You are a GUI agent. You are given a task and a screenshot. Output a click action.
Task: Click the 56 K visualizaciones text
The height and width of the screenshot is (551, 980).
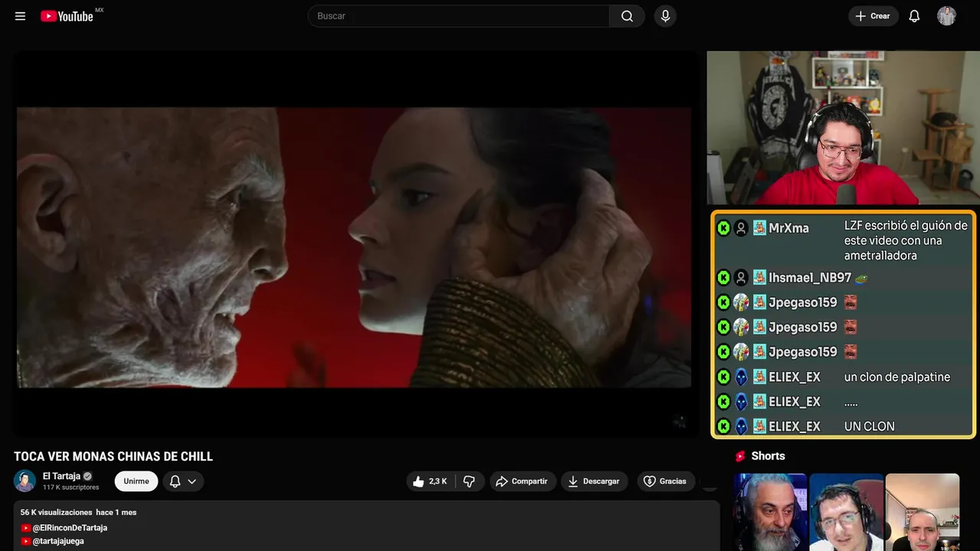coord(56,512)
